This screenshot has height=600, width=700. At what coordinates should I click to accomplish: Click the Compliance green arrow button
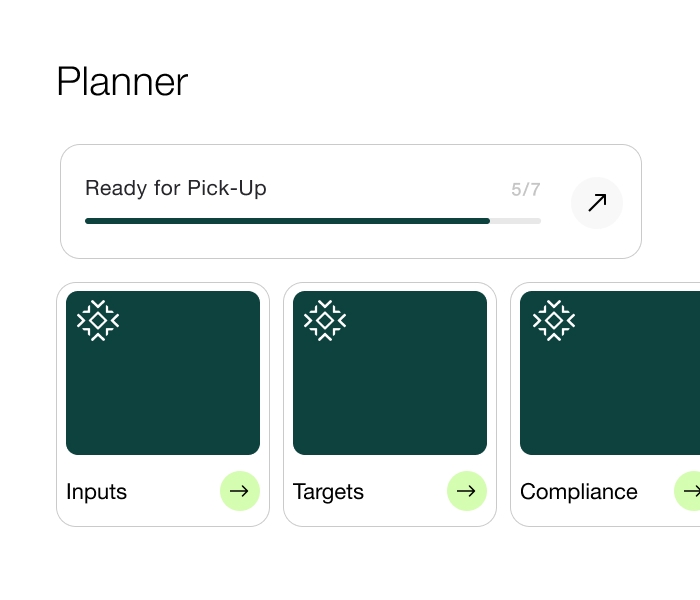click(690, 491)
